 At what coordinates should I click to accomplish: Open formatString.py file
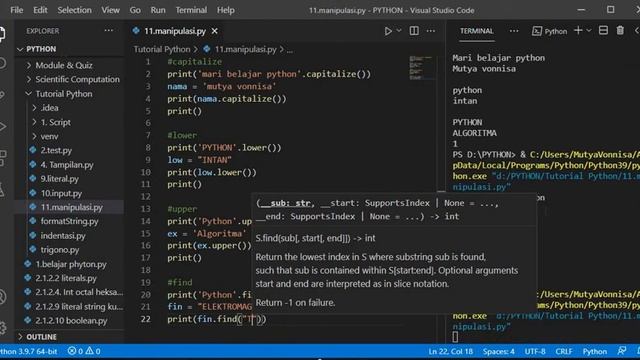point(69,221)
